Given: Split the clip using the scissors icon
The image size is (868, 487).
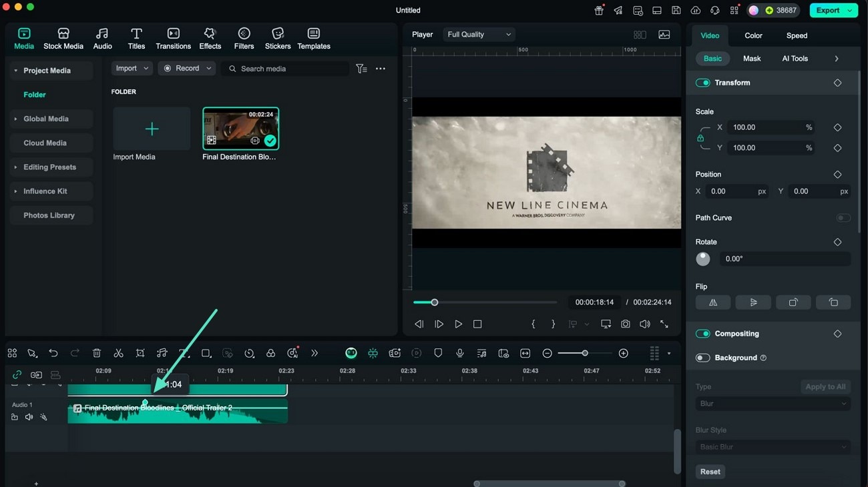Looking at the screenshot, I should pos(118,353).
